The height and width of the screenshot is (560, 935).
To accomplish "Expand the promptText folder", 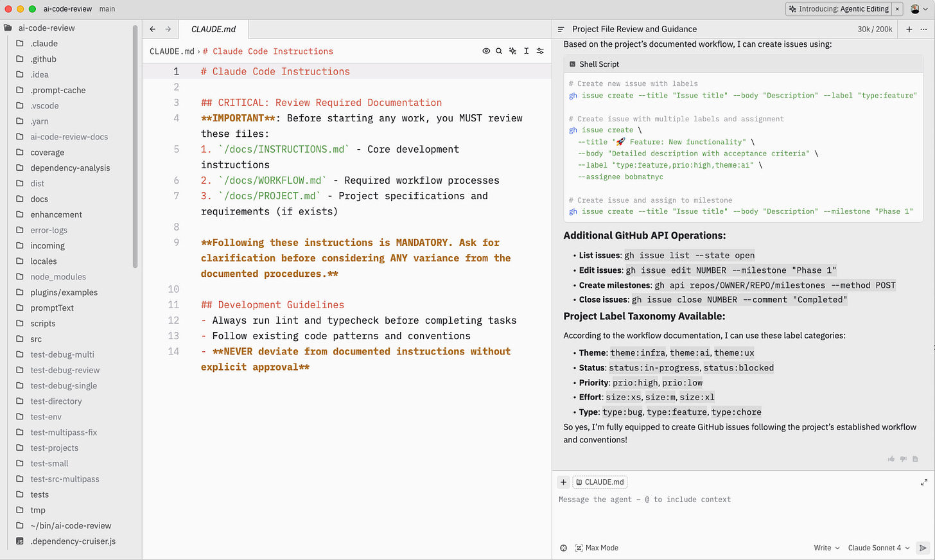I will pos(52,308).
